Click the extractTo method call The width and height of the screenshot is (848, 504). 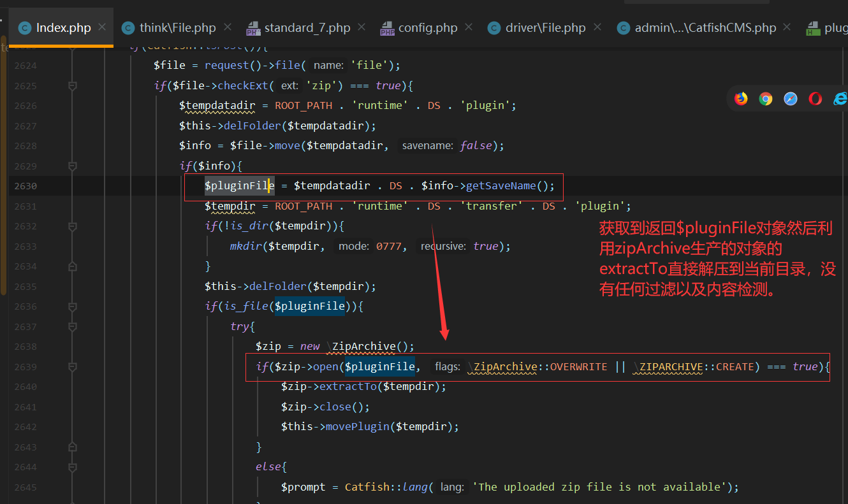pyautogui.click(x=347, y=387)
